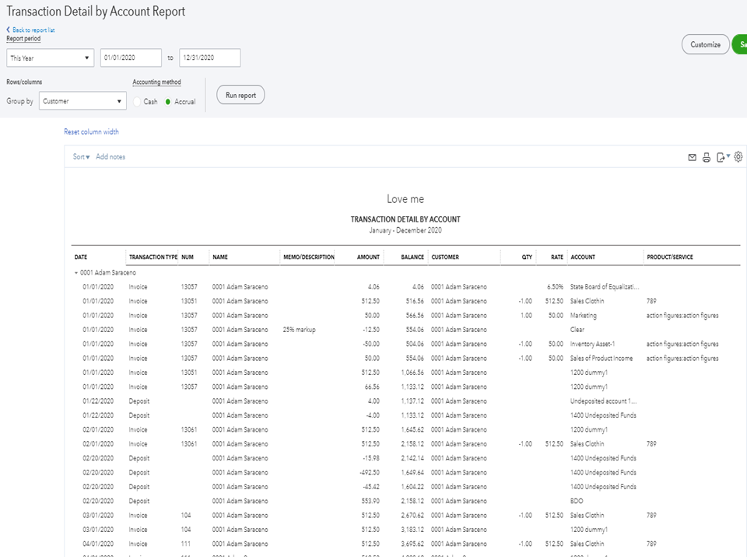Viewport: 747px width, 560px height.
Task: Click the back arrow beside report list
Action: click(9, 30)
